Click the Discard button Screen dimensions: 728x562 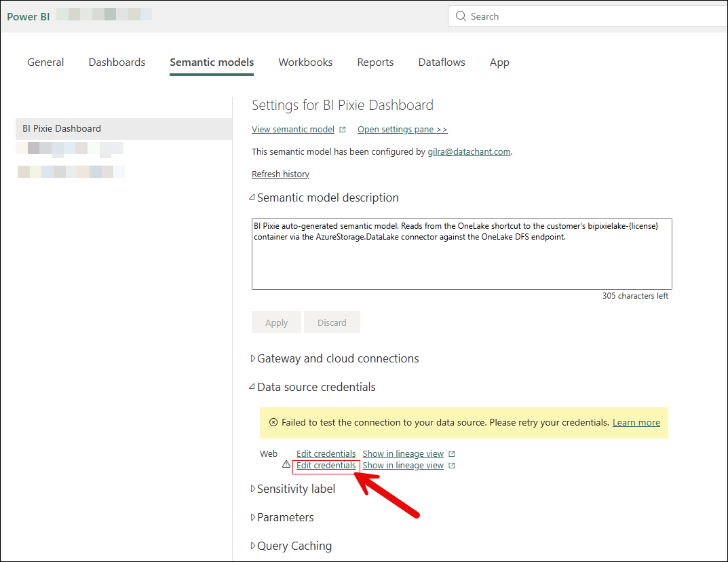click(x=332, y=322)
